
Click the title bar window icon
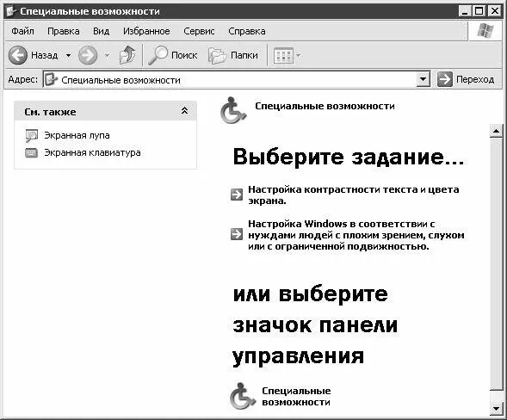coord(11,11)
